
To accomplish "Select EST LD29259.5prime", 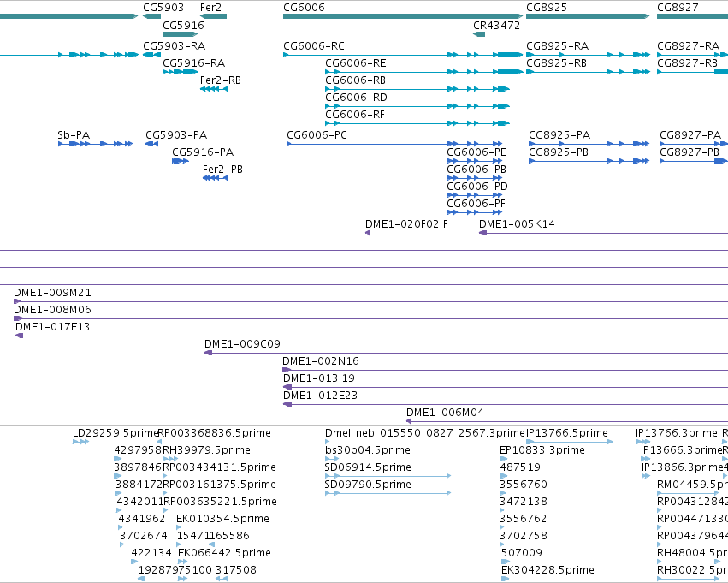I will tap(116, 433).
